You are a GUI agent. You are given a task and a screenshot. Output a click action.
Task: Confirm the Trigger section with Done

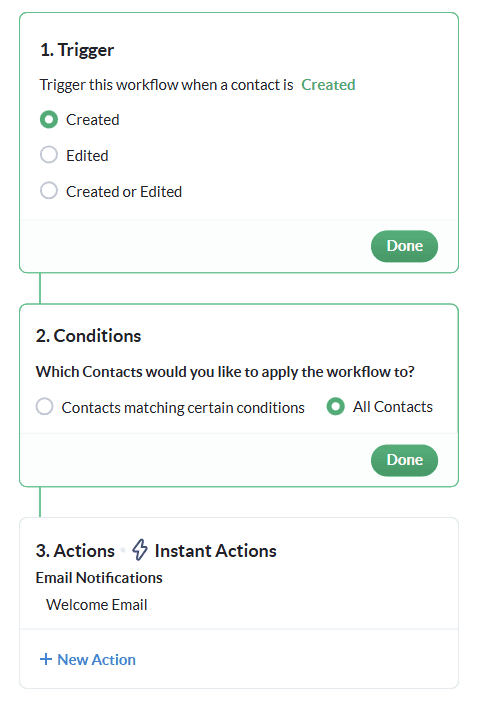[x=404, y=246]
